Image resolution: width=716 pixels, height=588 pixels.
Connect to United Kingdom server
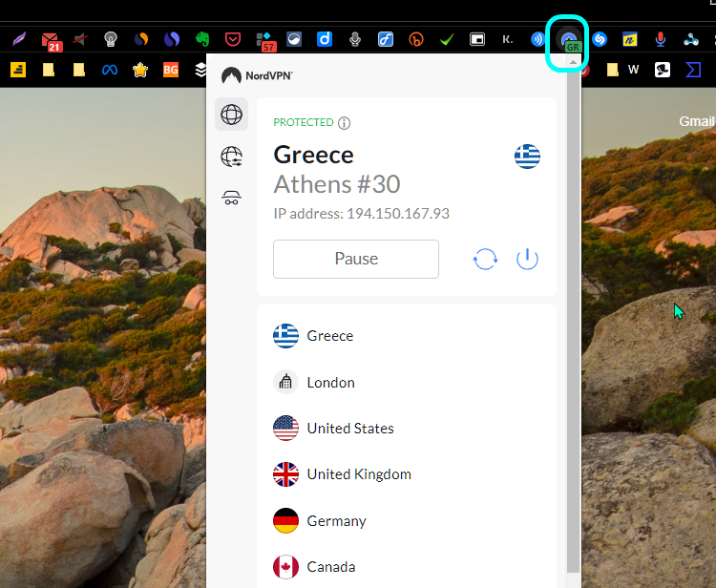(406, 474)
